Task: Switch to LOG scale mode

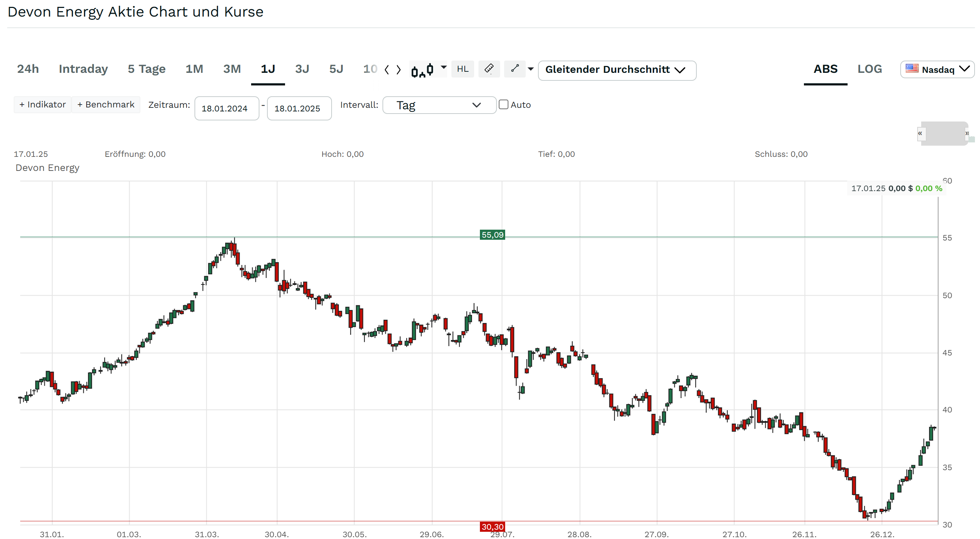Action: (x=869, y=69)
